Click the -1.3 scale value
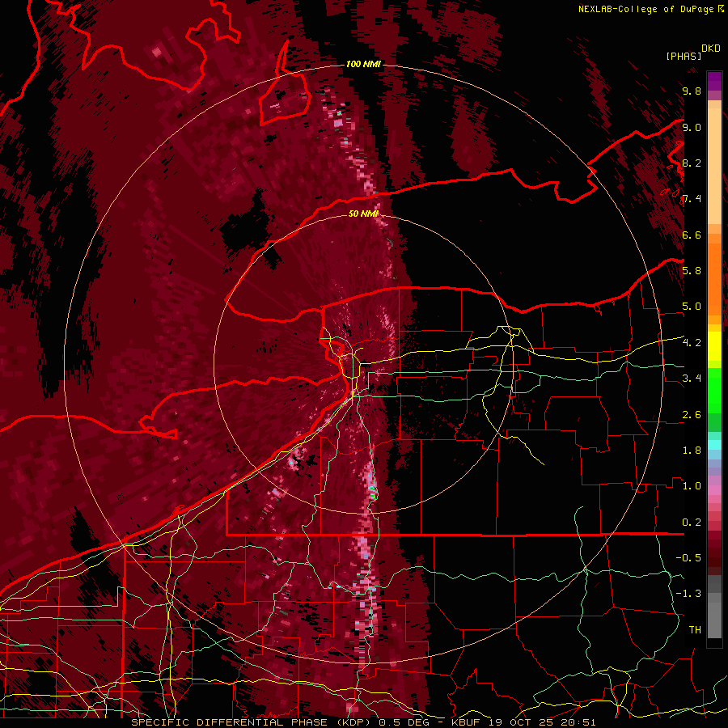728x728 pixels. point(688,594)
